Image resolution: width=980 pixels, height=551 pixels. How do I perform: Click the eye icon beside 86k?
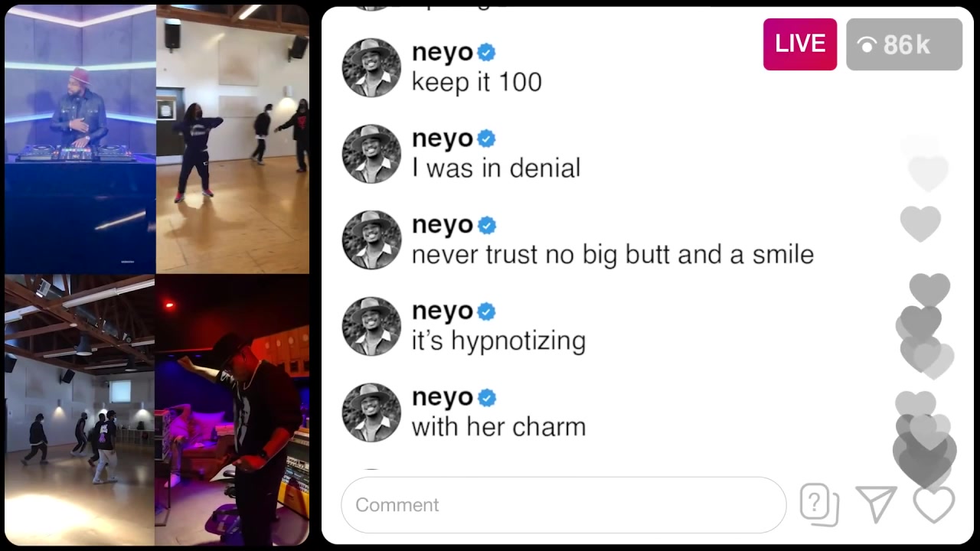[867, 46]
